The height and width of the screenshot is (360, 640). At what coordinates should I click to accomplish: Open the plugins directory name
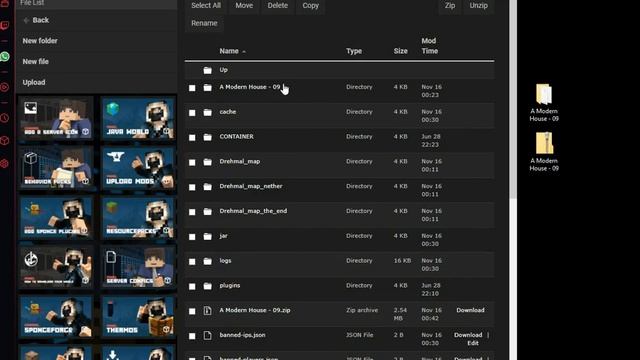point(230,286)
